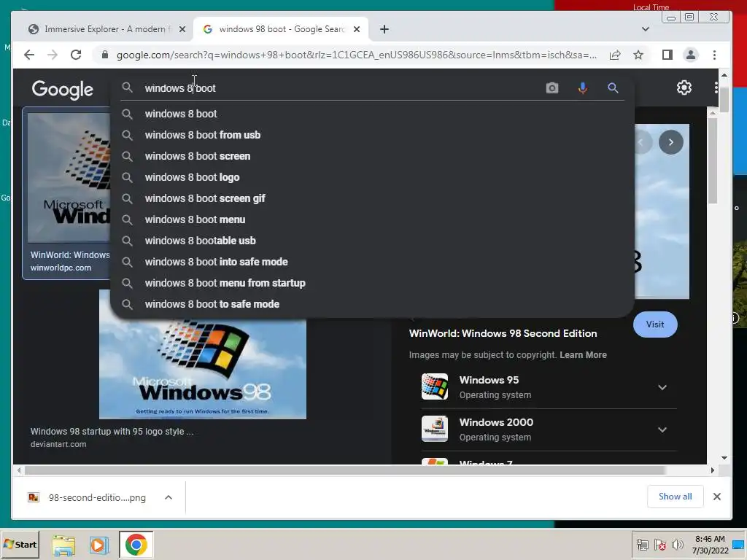The height and width of the screenshot is (560, 747).
Task: Choose suggestion 'windows 8 bootable usb'
Action: (371, 241)
